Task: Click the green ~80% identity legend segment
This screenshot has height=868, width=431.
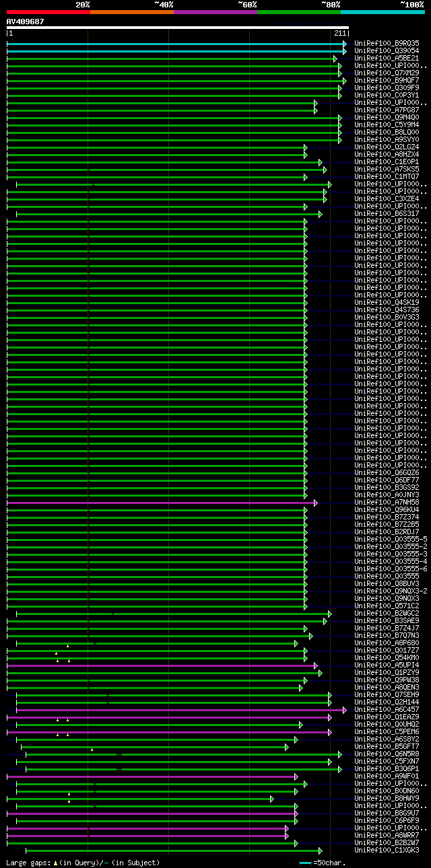Action: (x=298, y=11)
